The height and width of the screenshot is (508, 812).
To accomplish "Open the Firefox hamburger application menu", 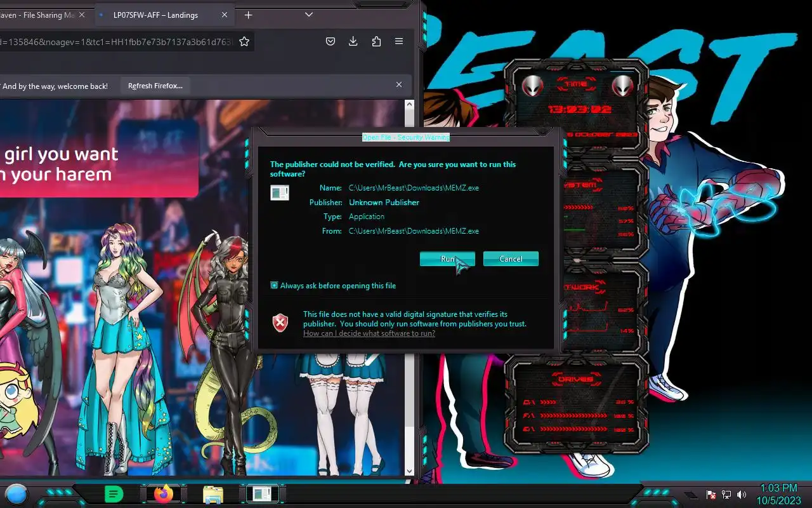I will [x=399, y=41].
